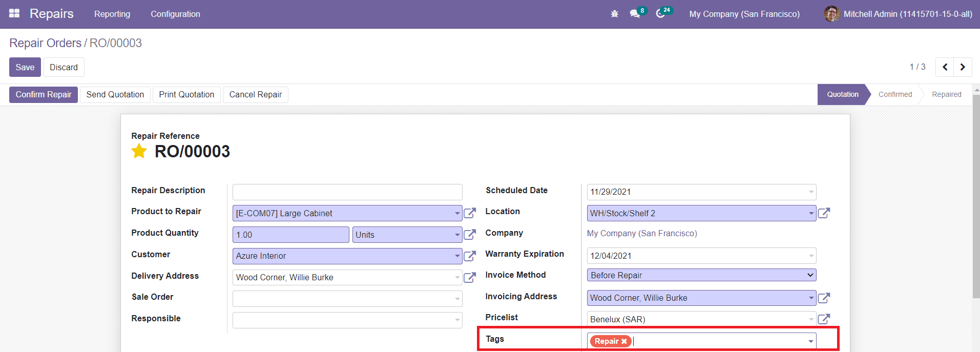
Task: Open the Reporting menu
Action: click(112, 14)
